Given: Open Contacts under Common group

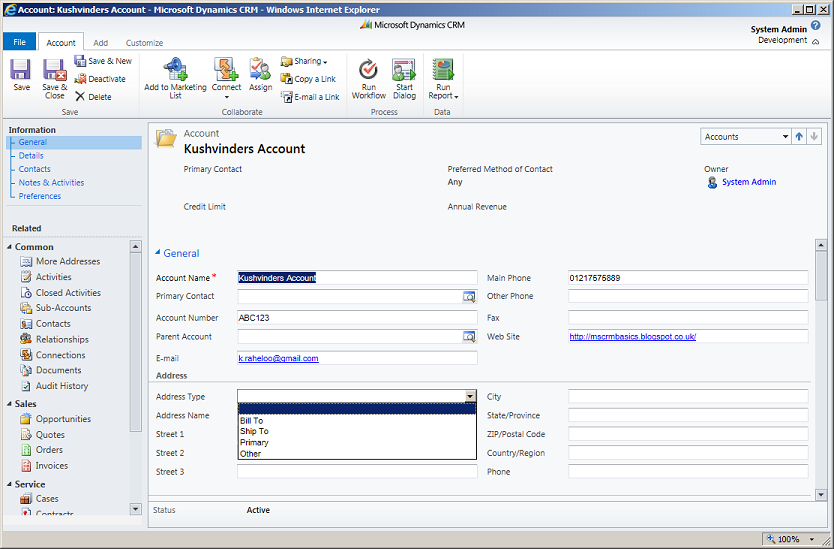Looking at the screenshot, I should click(x=45, y=323).
